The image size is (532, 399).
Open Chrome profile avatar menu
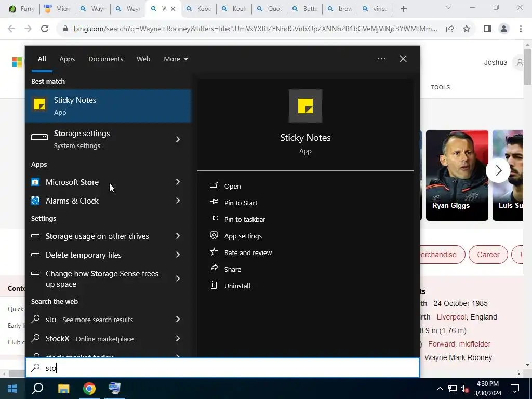click(x=504, y=29)
